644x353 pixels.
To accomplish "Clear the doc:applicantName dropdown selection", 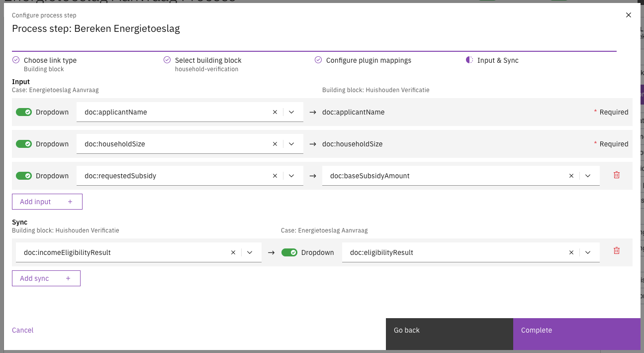I will tap(275, 112).
